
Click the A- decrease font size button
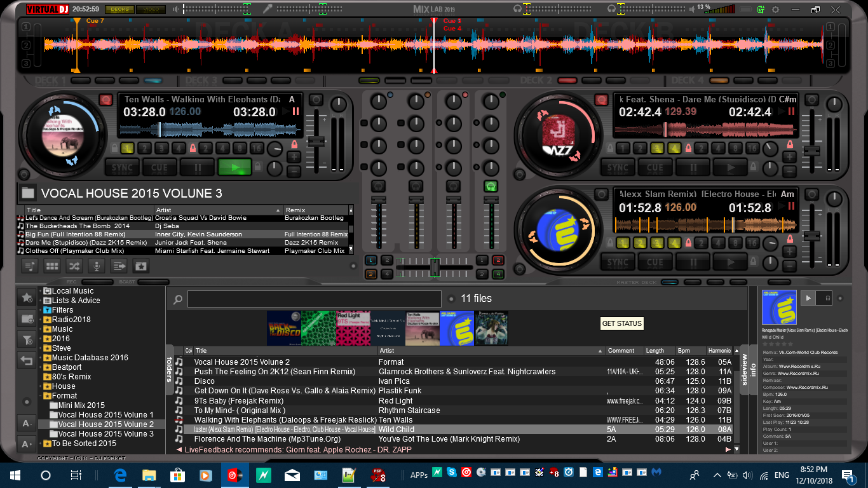pos(27,423)
